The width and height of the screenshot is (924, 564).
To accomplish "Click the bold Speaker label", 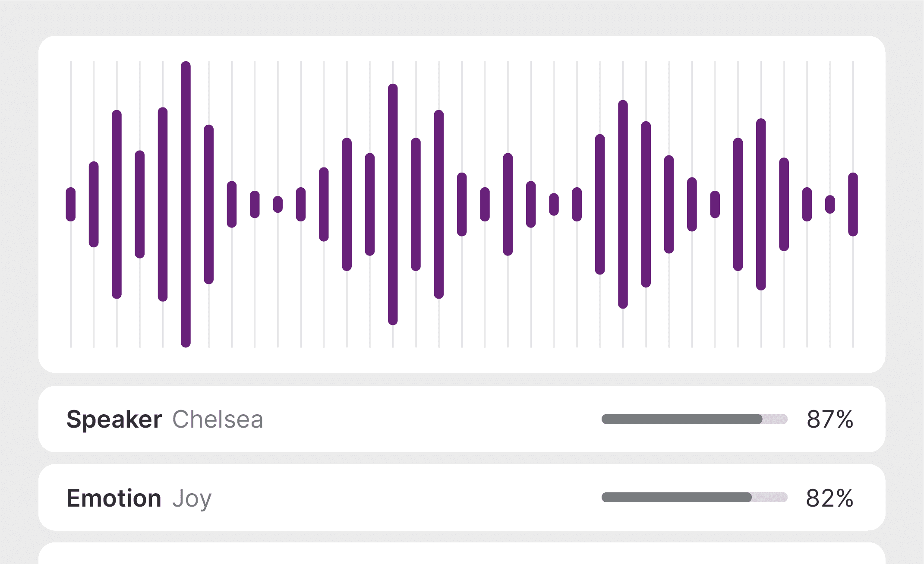I will [114, 419].
